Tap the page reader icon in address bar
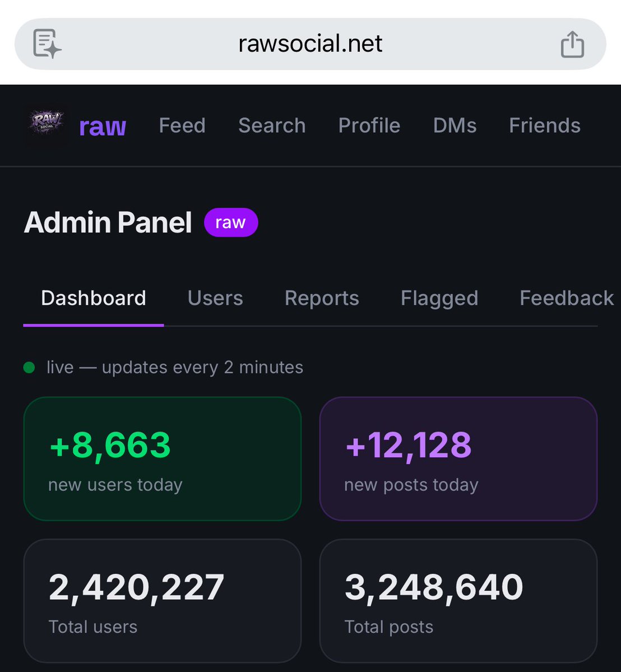The width and height of the screenshot is (621, 672). pyautogui.click(x=47, y=44)
